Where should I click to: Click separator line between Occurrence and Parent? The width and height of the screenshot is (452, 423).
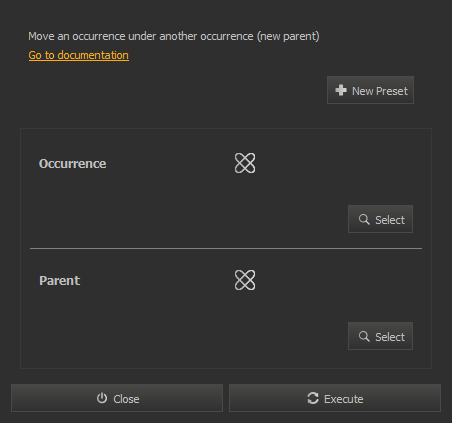click(226, 248)
